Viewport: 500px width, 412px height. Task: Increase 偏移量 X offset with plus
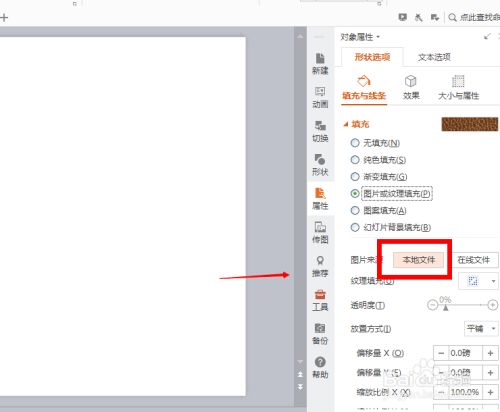click(490, 353)
